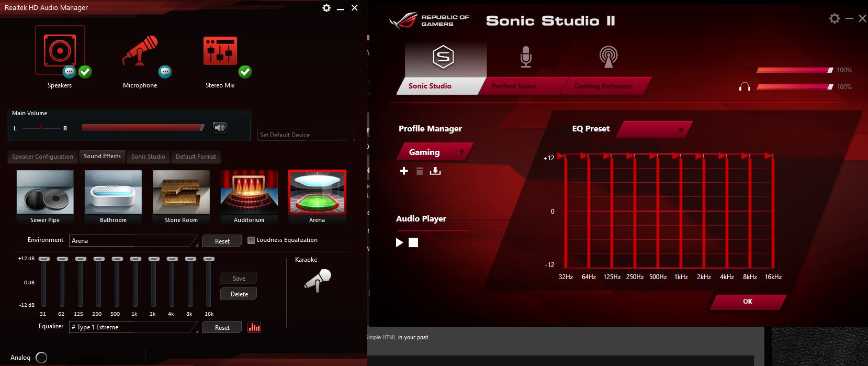Click the L/R balance slider
868x366 pixels.
pyautogui.click(x=40, y=128)
